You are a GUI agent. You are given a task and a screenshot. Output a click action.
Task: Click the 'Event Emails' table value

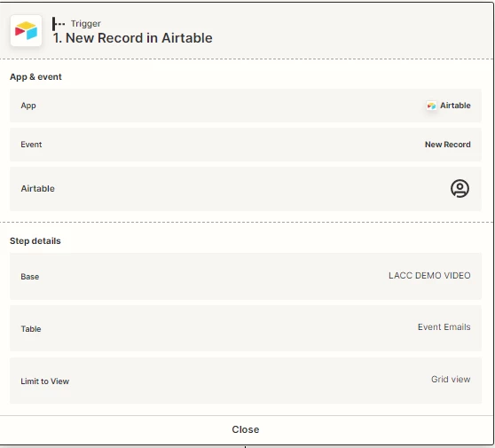point(444,327)
